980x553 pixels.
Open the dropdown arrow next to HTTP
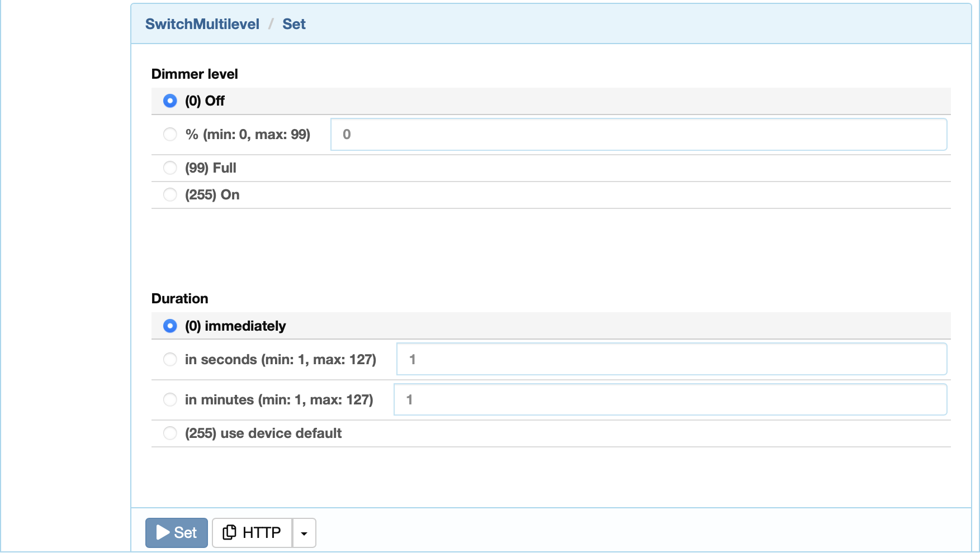click(304, 533)
